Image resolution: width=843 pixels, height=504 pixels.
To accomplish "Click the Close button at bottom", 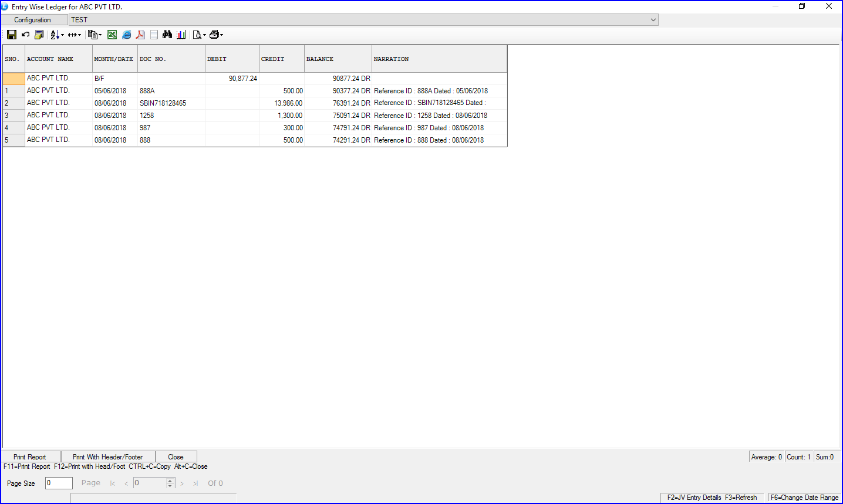I will point(176,457).
